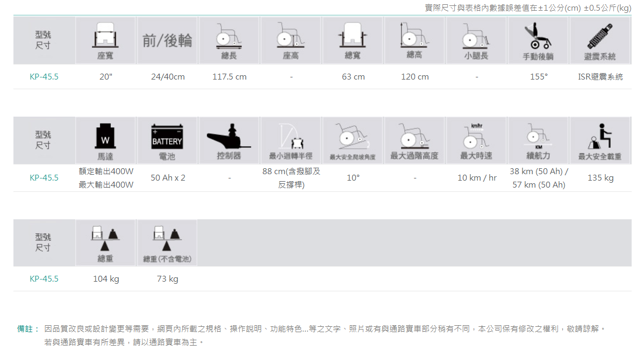Click the 備註 note label at the bottom
This screenshot has height=351, width=644.
pos(28,328)
